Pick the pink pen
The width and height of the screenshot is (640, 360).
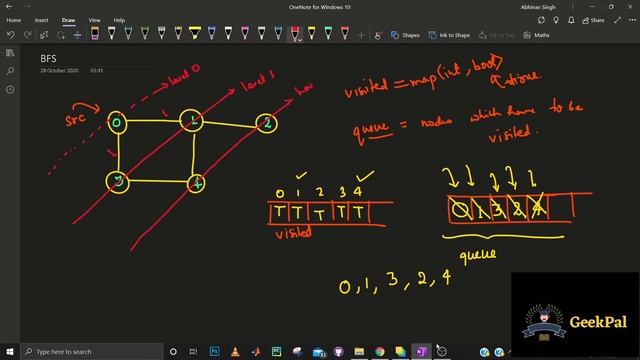[x=245, y=33]
